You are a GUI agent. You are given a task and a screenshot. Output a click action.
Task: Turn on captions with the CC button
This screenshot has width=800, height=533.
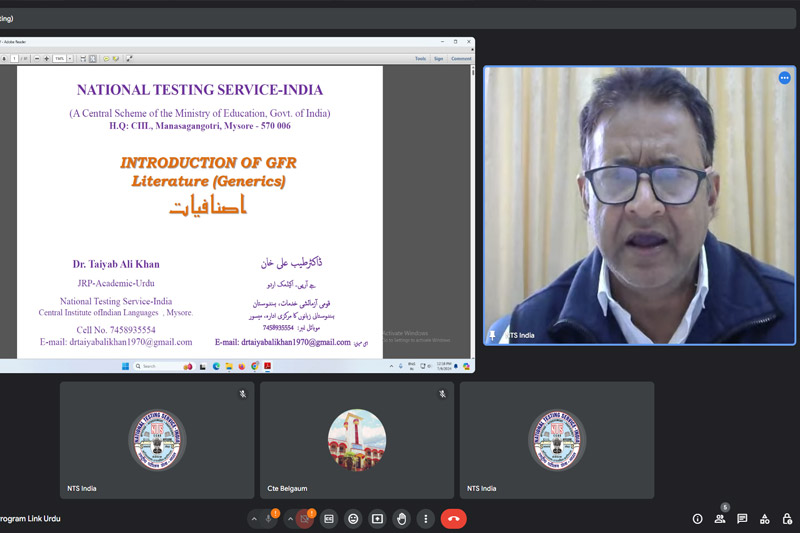pos(329,519)
